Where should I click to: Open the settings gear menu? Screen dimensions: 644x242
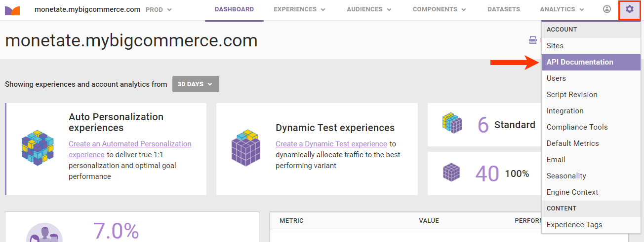(629, 9)
